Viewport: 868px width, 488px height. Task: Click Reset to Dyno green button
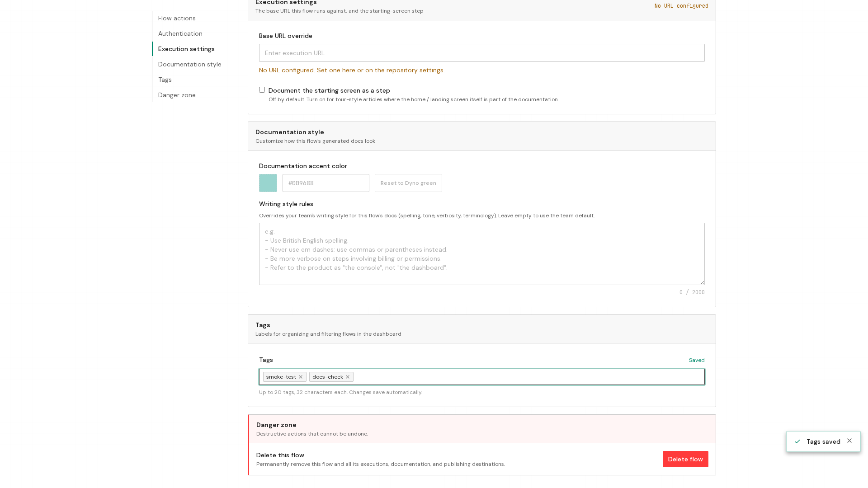pyautogui.click(x=408, y=183)
